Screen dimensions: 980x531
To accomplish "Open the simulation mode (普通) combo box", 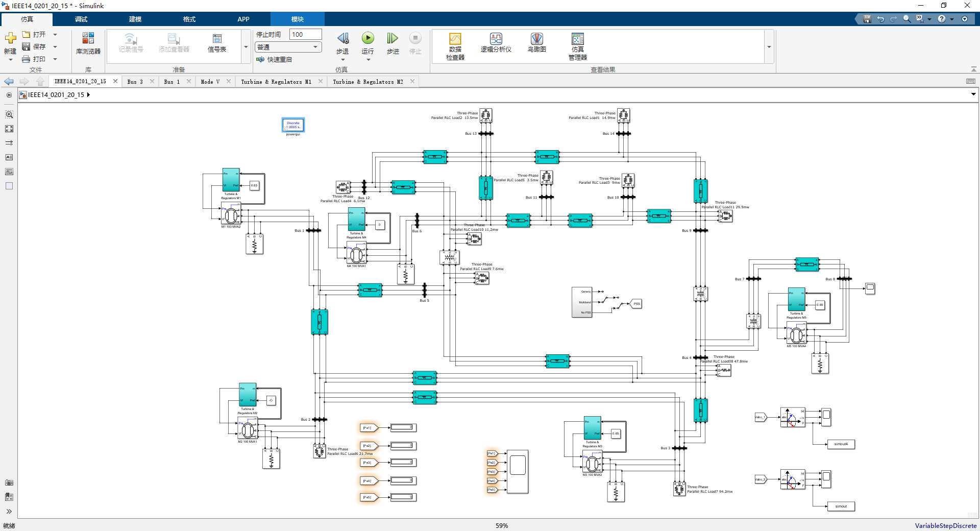I will [x=288, y=47].
